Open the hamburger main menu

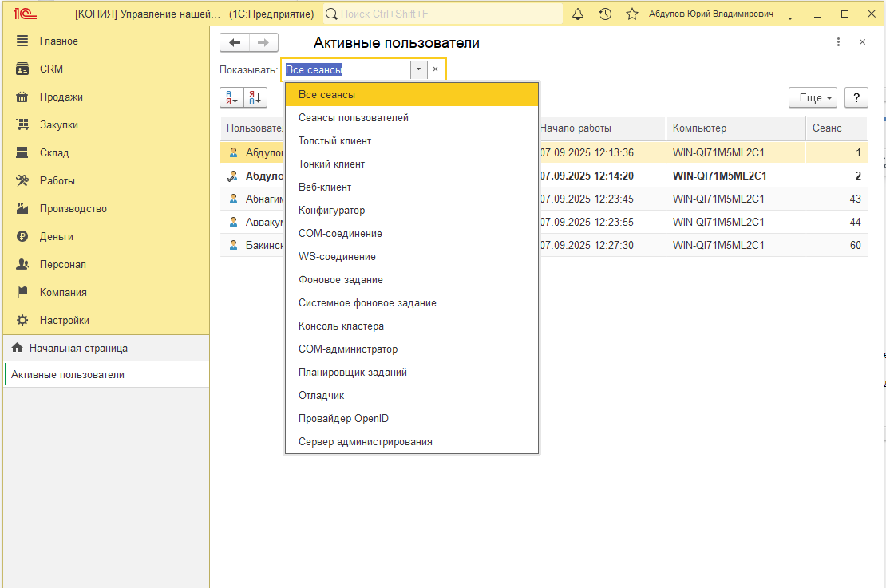(53, 14)
